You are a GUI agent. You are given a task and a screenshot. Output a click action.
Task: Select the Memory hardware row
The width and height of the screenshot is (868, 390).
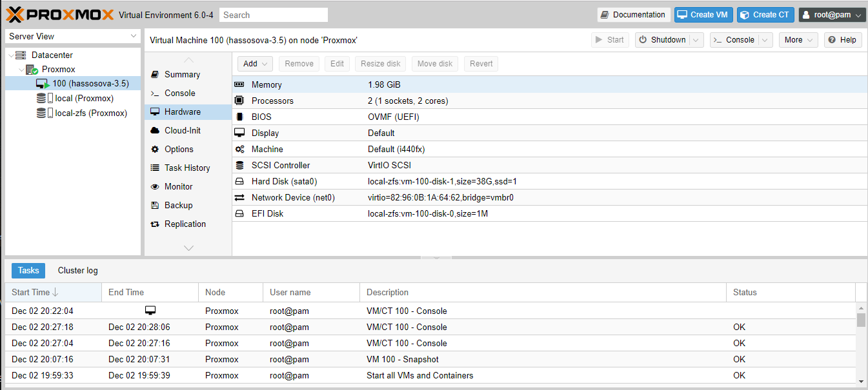coord(267,84)
